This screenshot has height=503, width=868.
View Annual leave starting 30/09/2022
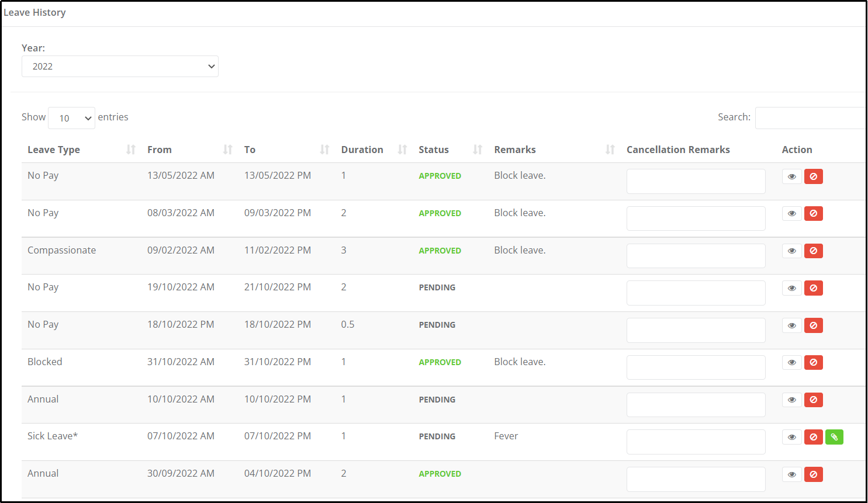(791, 474)
